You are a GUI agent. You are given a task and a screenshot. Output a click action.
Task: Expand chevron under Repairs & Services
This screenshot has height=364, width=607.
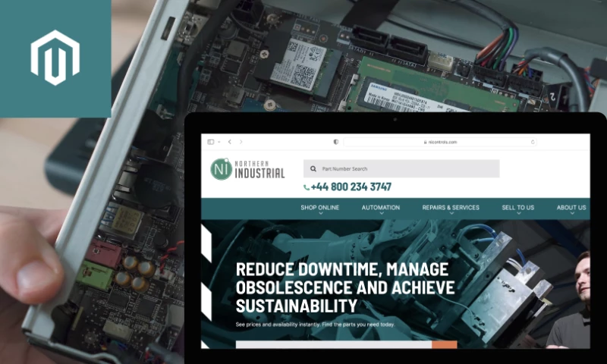pyautogui.click(x=451, y=214)
